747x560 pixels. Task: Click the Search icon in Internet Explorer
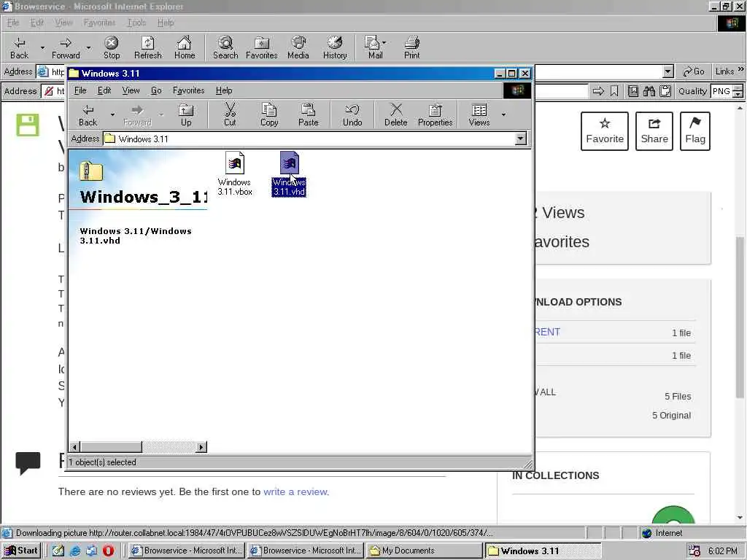pyautogui.click(x=225, y=48)
